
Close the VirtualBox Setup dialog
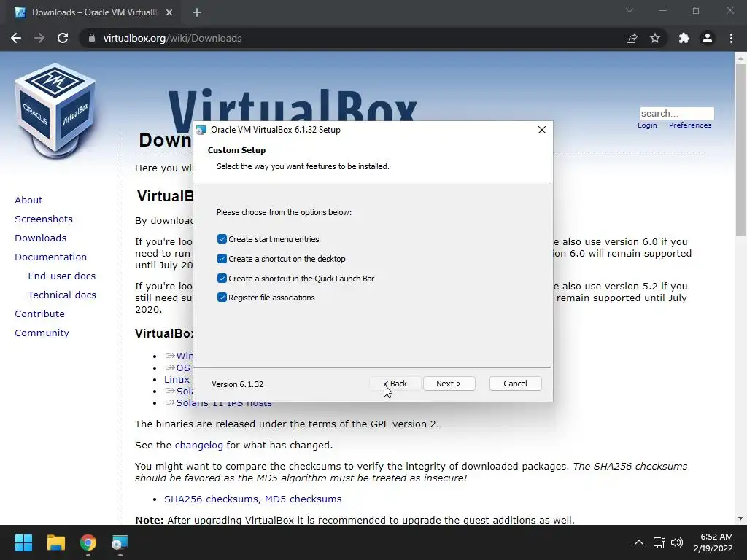tap(542, 130)
